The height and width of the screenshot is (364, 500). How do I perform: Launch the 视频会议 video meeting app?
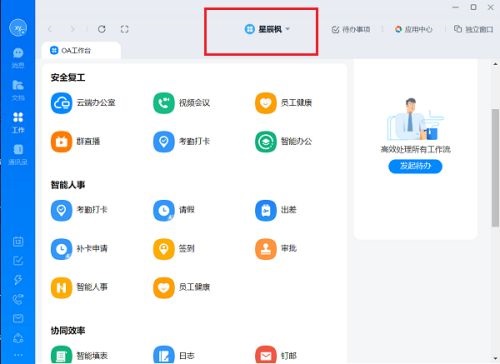pos(181,103)
